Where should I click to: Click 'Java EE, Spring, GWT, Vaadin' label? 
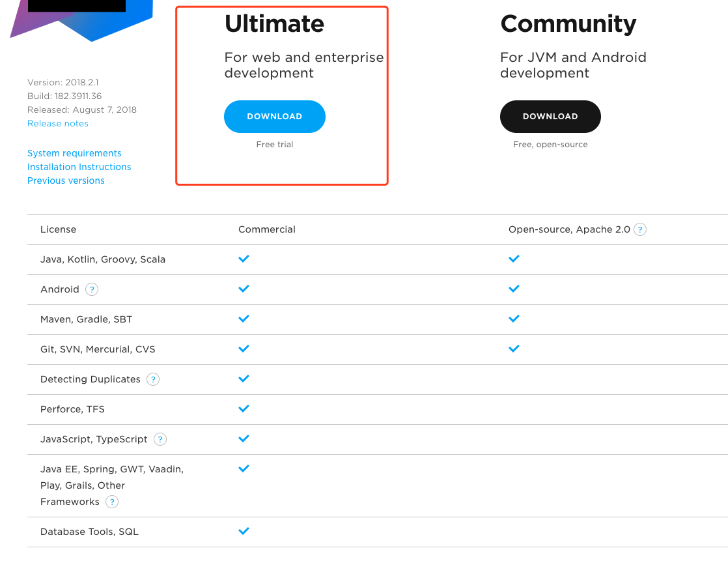click(x=112, y=470)
